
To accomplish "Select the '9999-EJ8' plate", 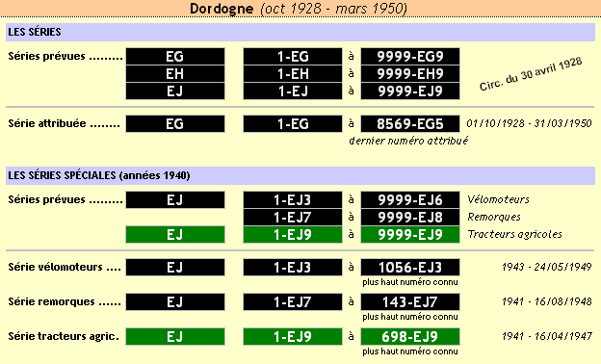I will (x=410, y=218).
